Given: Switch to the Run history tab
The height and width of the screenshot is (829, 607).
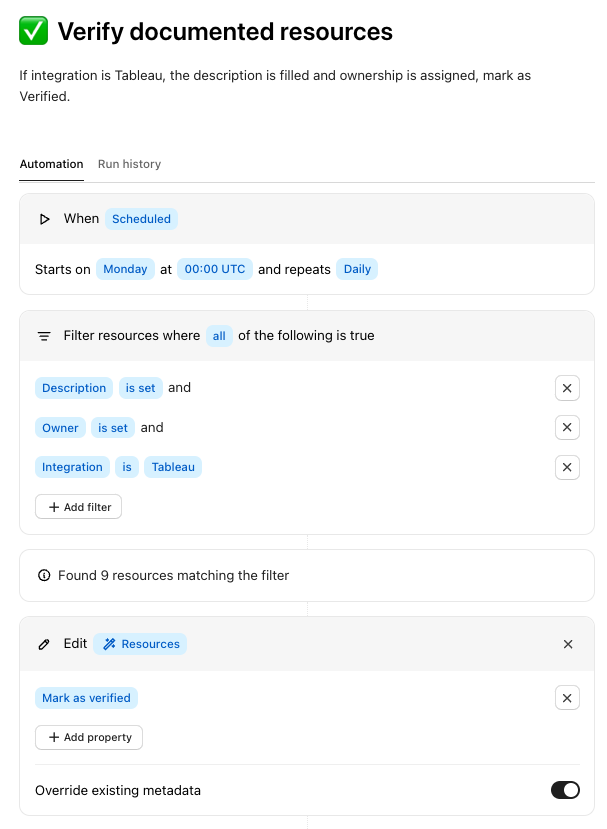Looking at the screenshot, I should [x=129, y=164].
